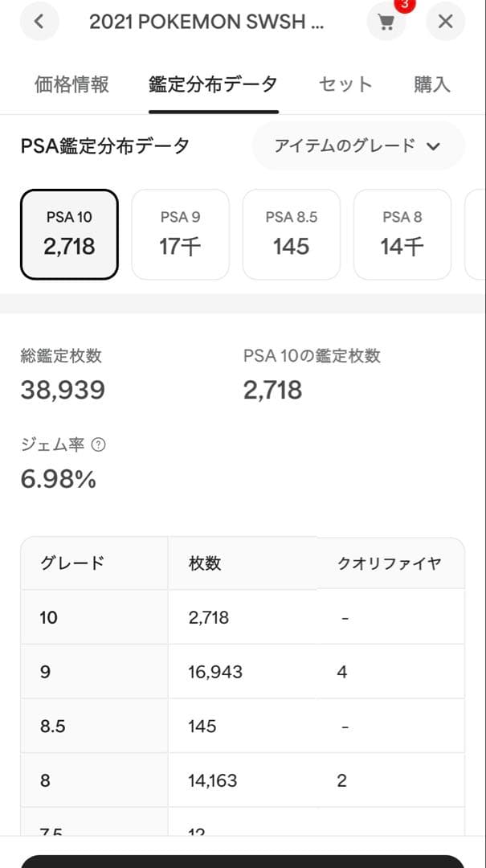Click the back arrow icon
Image resolution: width=486 pixels, height=868 pixels.
(39, 22)
